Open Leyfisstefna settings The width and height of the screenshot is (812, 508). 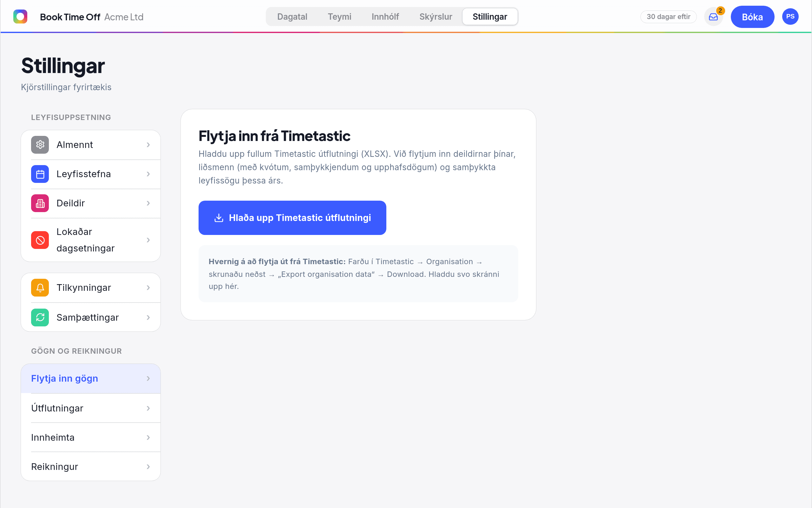(x=91, y=174)
